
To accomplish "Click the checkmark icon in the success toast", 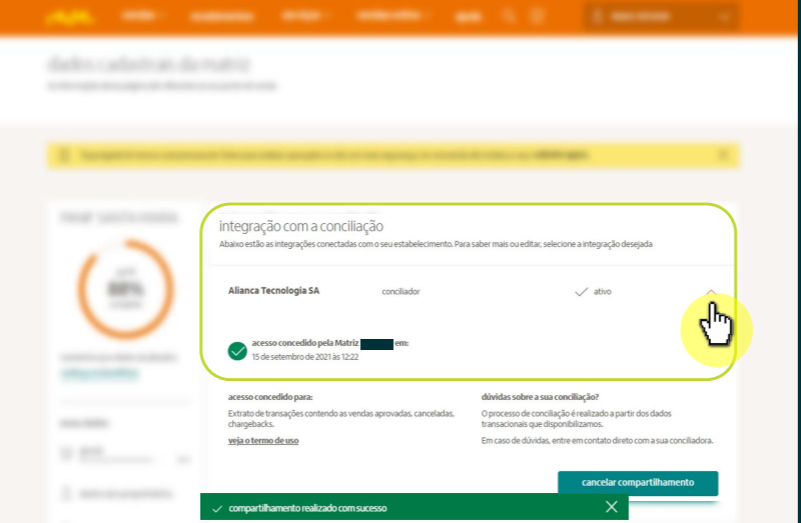I will (217, 508).
